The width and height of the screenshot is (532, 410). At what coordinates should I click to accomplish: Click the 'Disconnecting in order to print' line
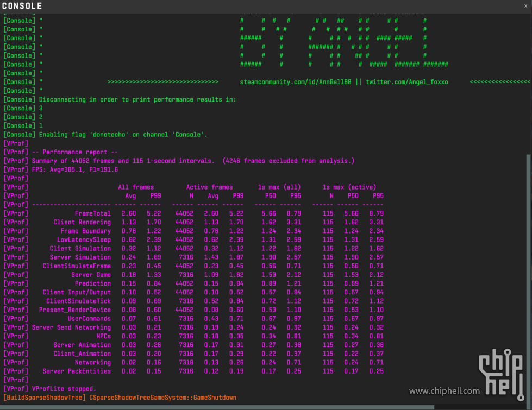(137, 99)
